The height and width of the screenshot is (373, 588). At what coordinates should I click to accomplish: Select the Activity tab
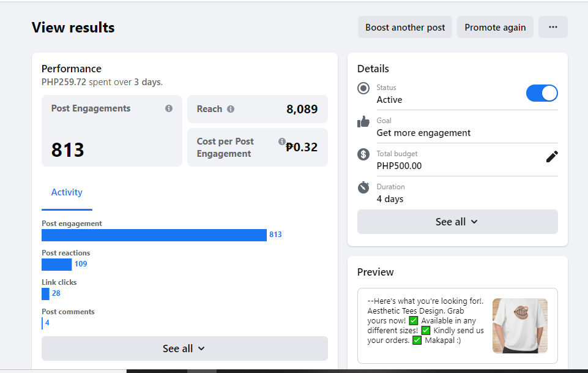(67, 192)
